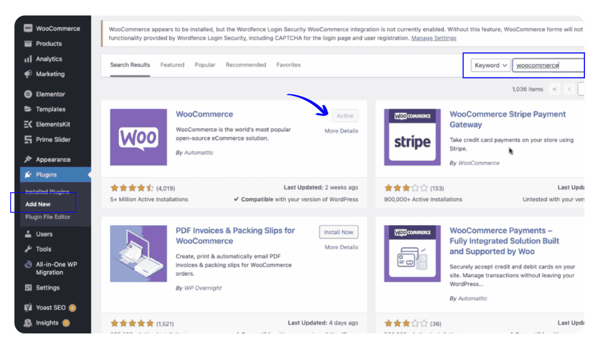Open the Favorites tab

[288, 65]
